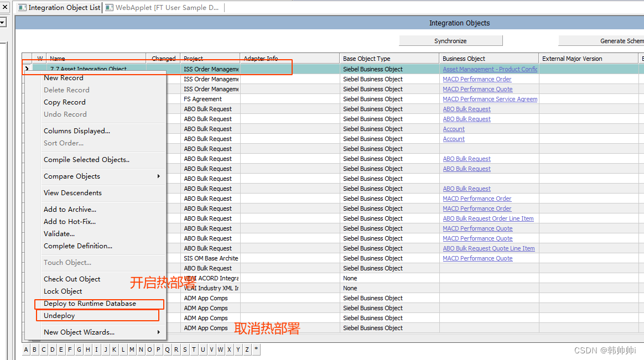Open ABO Bulk Request Quote Line Item link

click(x=489, y=248)
